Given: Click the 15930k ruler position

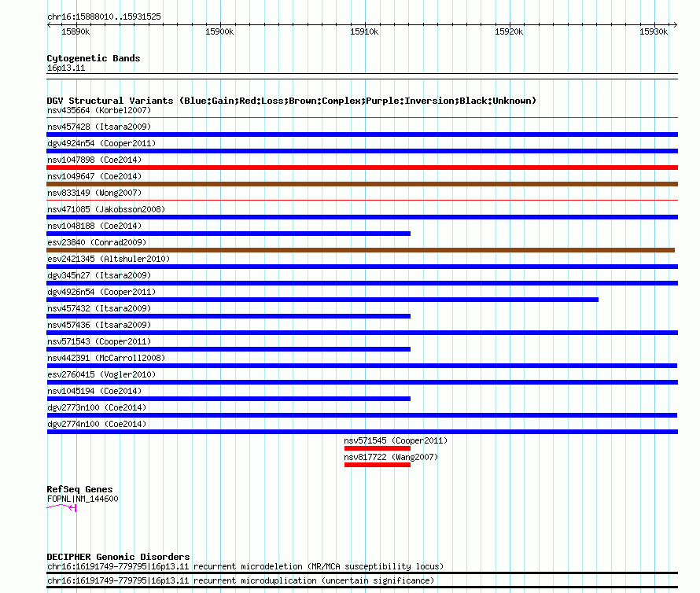Looking at the screenshot, I should [x=654, y=31].
